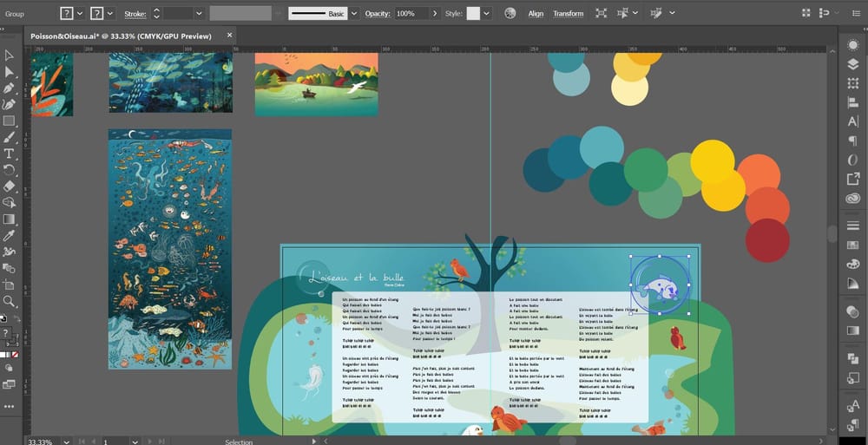Viewport: 868px width, 445px height.
Task: Switch to the Poisson&Oiseau.ai document tab
Action: coord(121,36)
